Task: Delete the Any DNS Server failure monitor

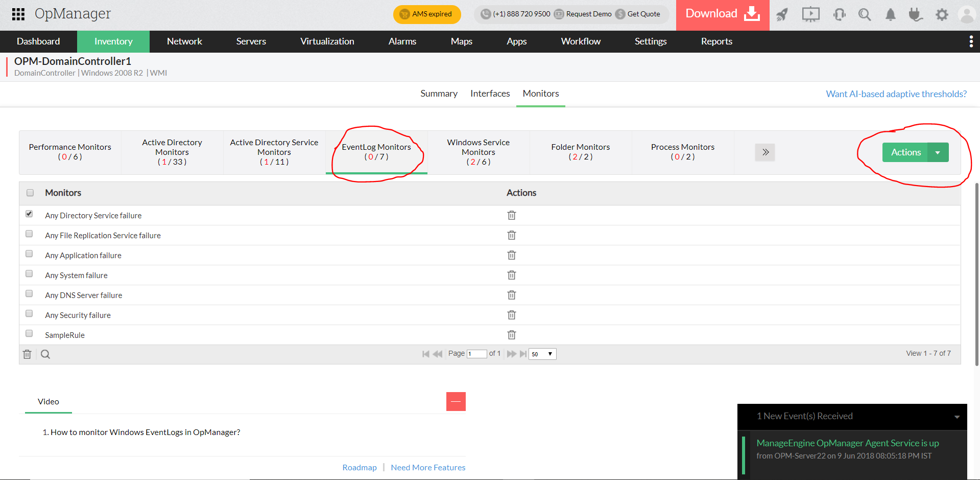Action: click(x=512, y=295)
